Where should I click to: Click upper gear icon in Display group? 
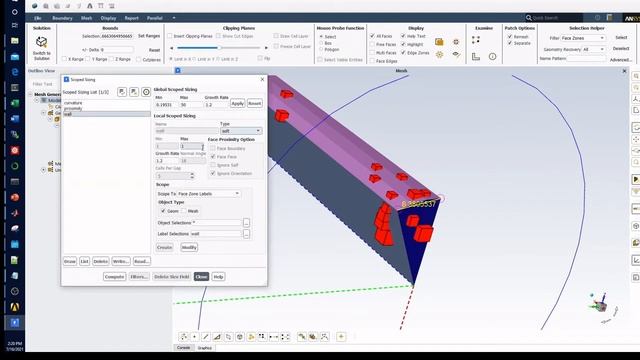pyautogui.click(x=456, y=42)
